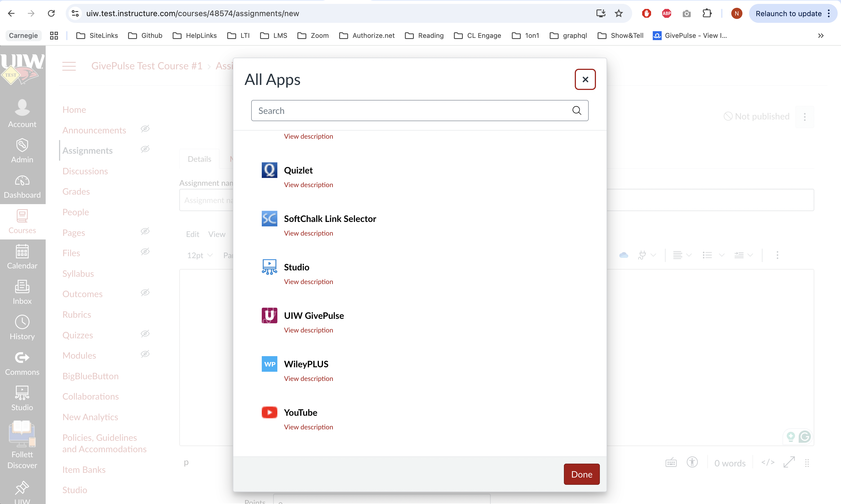Reload the browser page
The width and height of the screenshot is (841, 504).
click(x=51, y=14)
